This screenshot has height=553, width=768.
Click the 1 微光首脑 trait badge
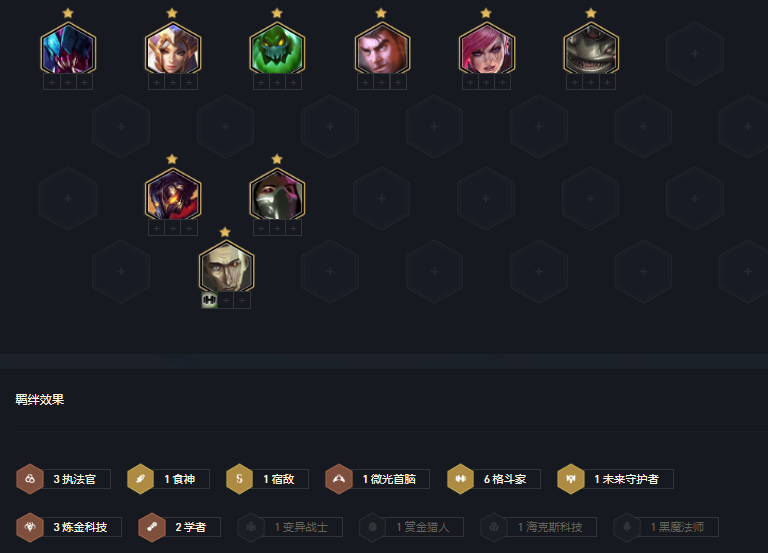[x=377, y=479]
